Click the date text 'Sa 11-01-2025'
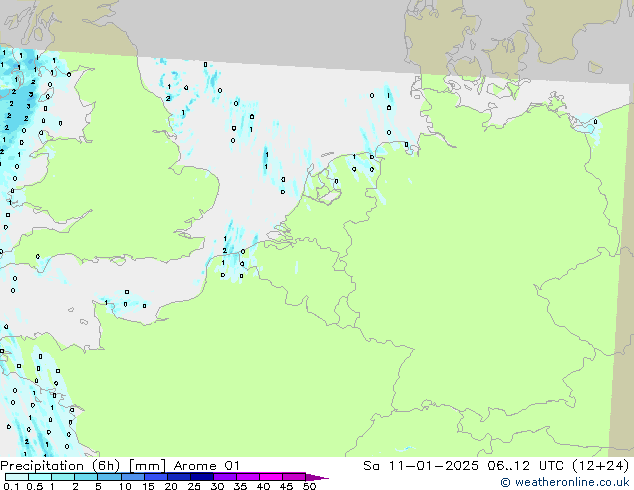Screen dimensions: 634x490 pos(421,466)
